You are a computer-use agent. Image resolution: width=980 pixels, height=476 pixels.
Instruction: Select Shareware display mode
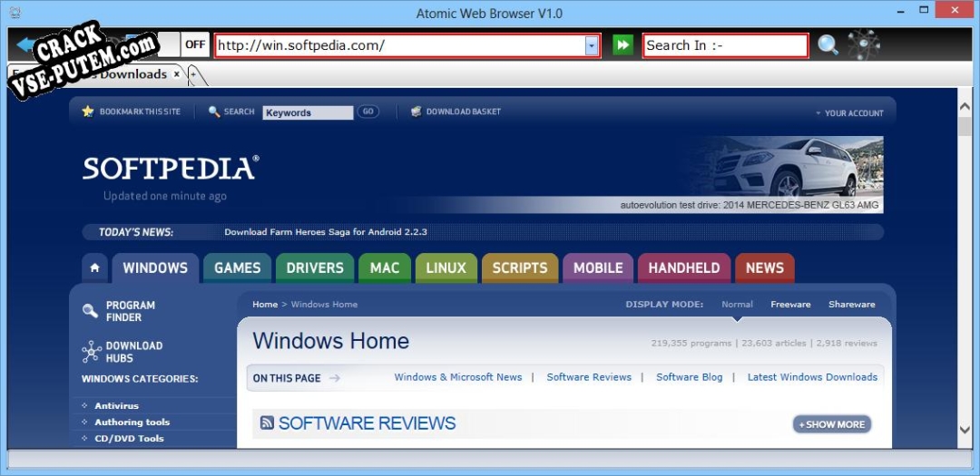pyautogui.click(x=851, y=305)
